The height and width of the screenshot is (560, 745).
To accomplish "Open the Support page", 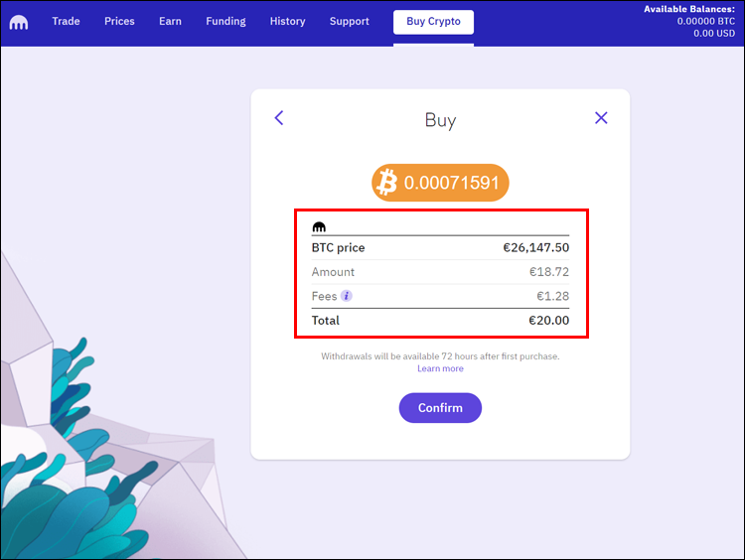I will point(350,21).
